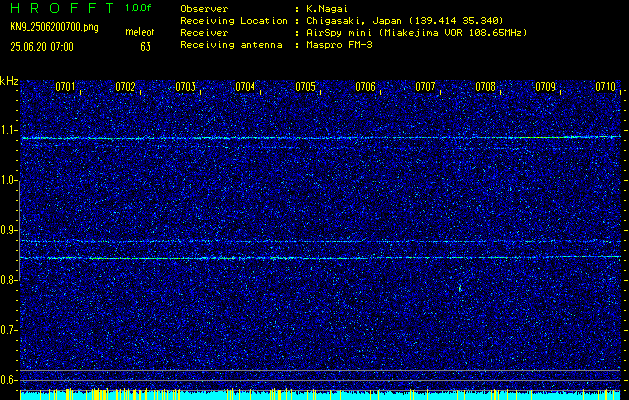This screenshot has width=629, height=400.
Task: Click the 0702 time marker
Action: click(x=125, y=87)
